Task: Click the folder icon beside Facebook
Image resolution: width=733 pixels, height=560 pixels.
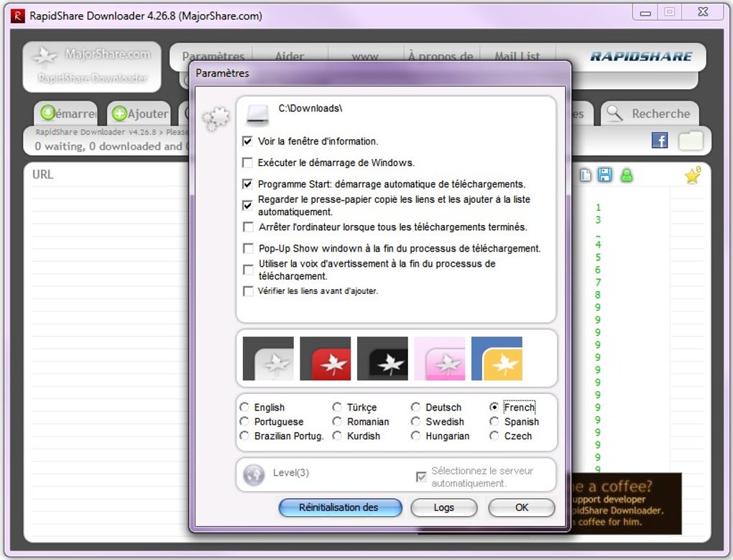Action: [x=691, y=141]
